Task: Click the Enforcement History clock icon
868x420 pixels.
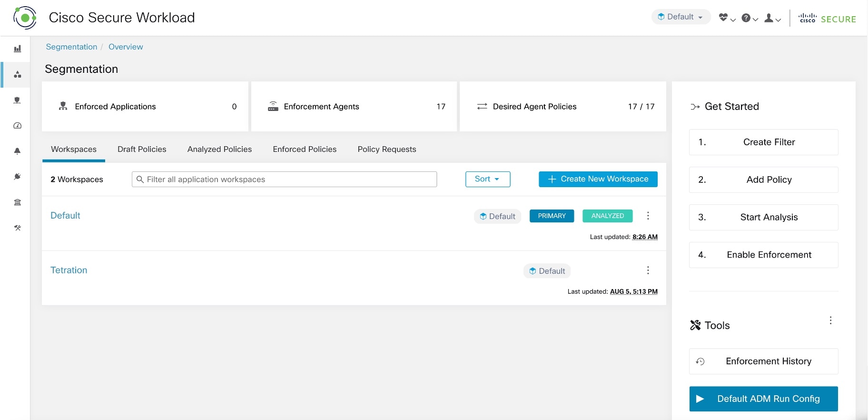Action: 700,361
